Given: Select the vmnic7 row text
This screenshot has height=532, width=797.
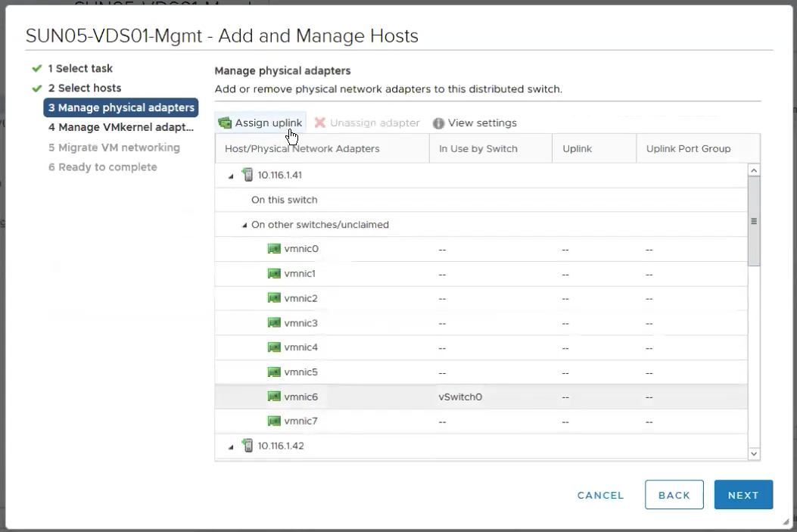Looking at the screenshot, I should pyautogui.click(x=301, y=421).
